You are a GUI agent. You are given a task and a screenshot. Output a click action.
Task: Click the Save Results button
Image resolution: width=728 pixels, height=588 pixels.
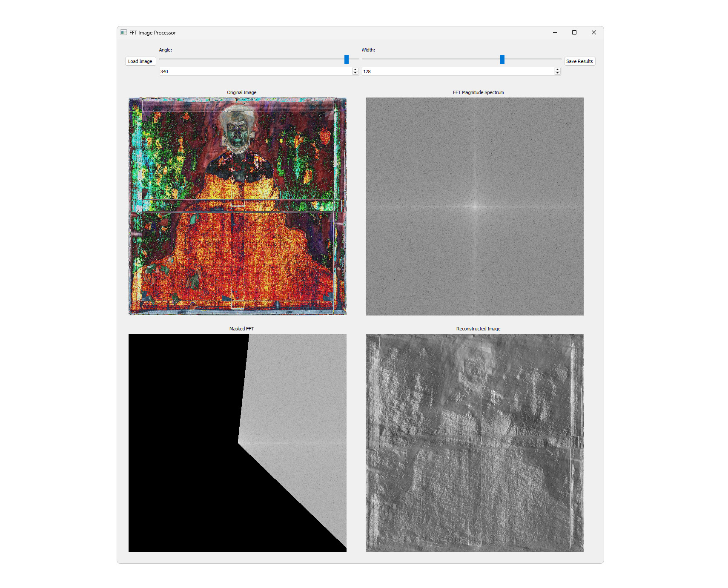click(579, 61)
